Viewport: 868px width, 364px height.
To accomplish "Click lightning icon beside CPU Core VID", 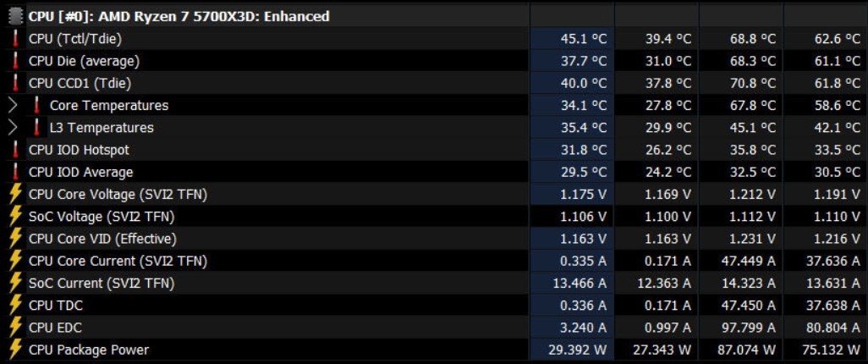I will coord(16,238).
